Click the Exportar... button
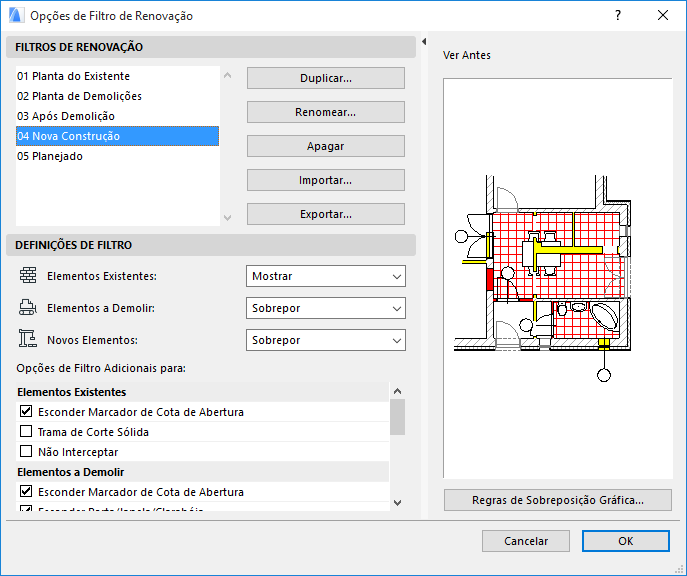 [325, 214]
